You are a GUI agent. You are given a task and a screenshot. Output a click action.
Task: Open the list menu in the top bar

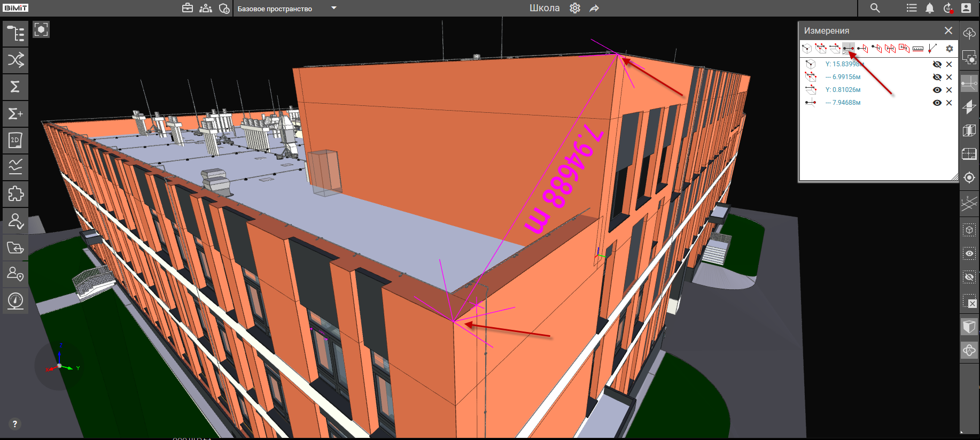(912, 8)
